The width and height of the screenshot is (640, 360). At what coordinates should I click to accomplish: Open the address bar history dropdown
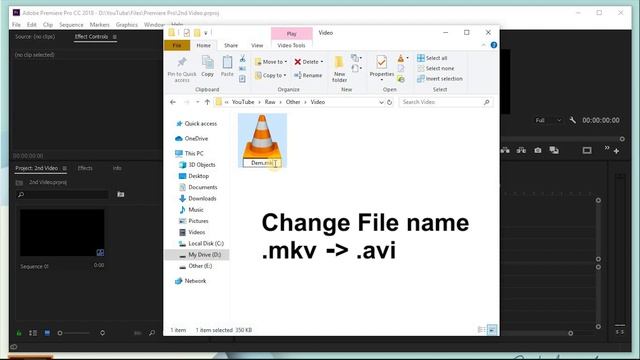point(381,102)
